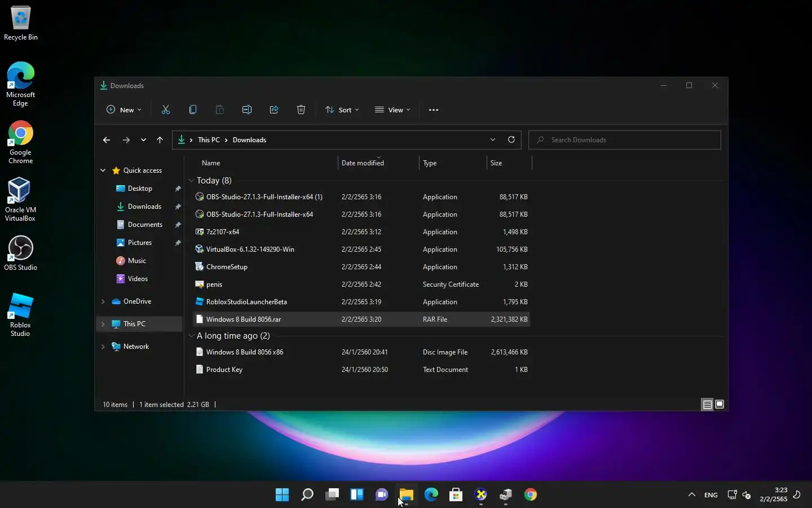Go back with the left arrow
This screenshot has width=812, height=508.
click(107, 140)
